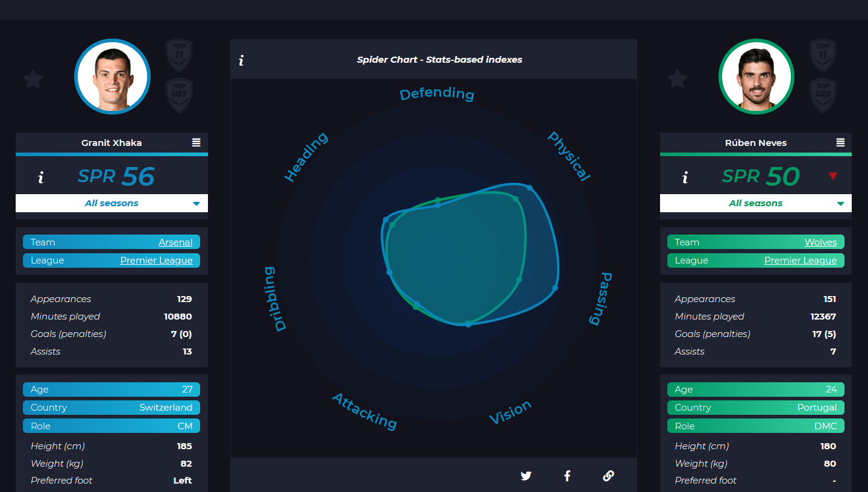Open Xhaka's Premier League link
The image size is (868, 492).
(x=156, y=260)
